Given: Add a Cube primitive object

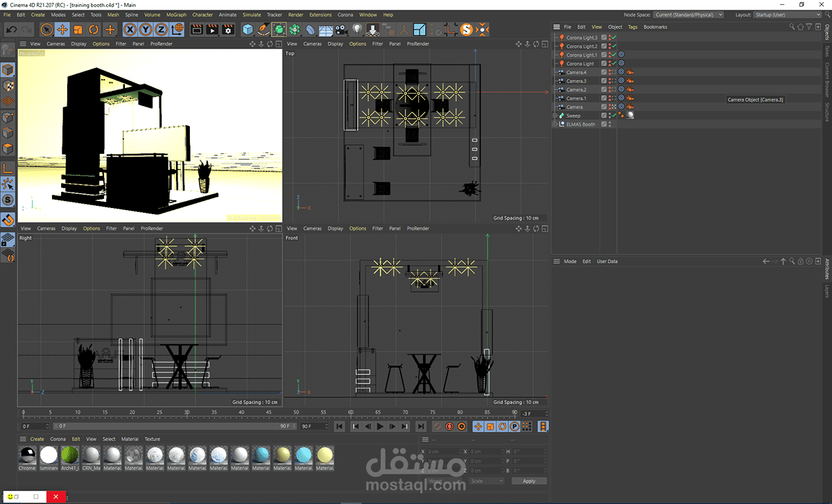Looking at the screenshot, I should (x=248, y=29).
